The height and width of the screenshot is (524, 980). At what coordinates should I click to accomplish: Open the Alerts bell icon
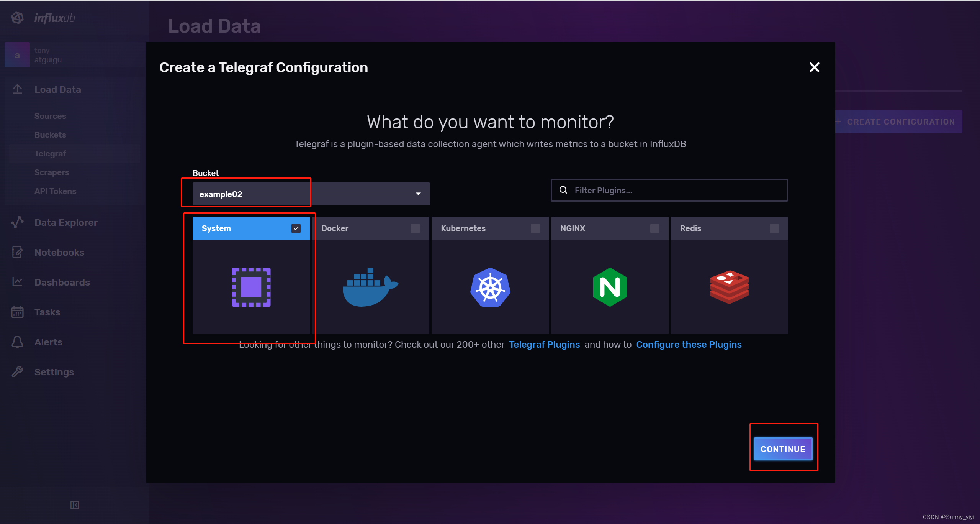tap(17, 342)
